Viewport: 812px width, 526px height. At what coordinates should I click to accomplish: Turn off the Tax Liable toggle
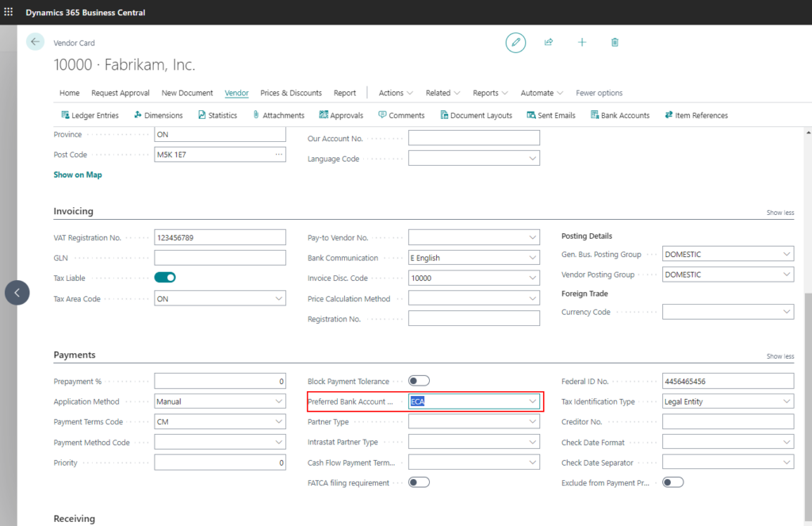click(x=165, y=278)
